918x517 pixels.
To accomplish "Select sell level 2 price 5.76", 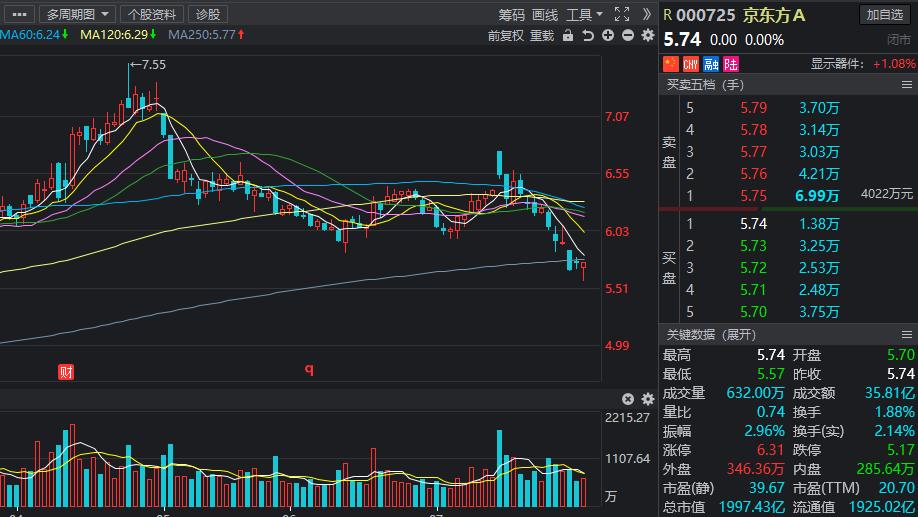I will (x=753, y=174).
